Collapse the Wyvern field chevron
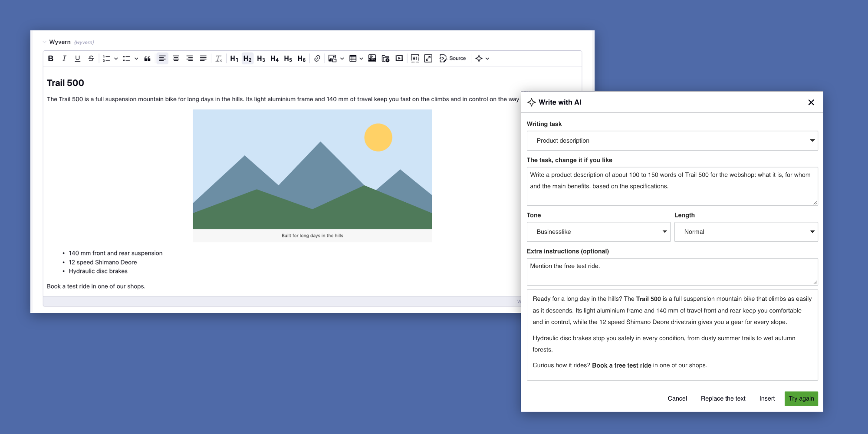Viewport: 868px width, 434px height. point(45,42)
